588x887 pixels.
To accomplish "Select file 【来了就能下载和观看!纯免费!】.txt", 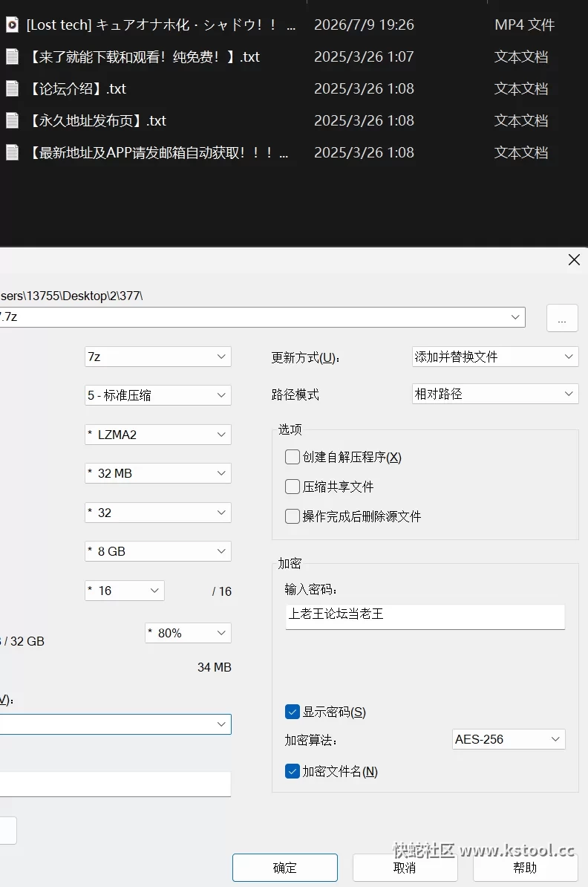I will click(143, 56).
